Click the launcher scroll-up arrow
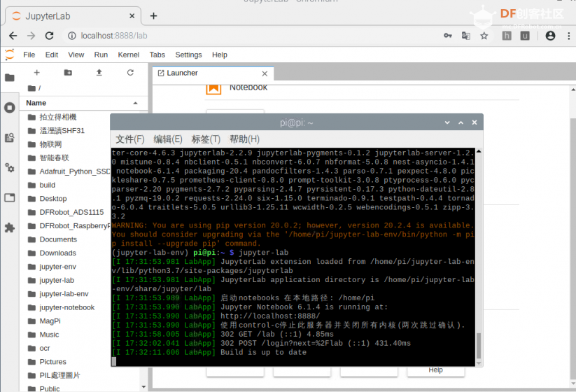The width and height of the screenshot is (576, 392). (573, 90)
